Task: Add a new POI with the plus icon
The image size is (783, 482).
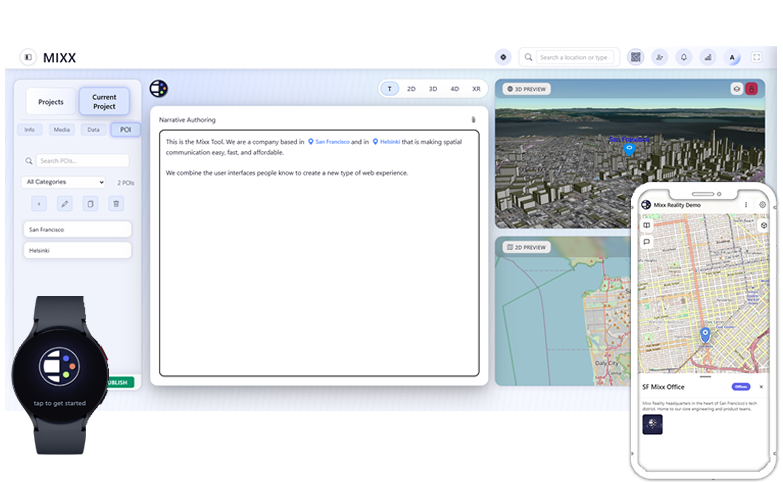Action: (x=39, y=203)
